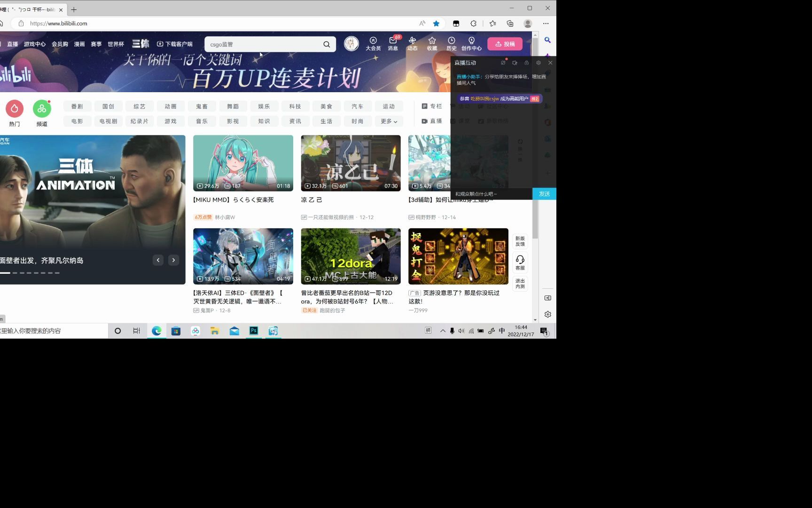Toggle Edge sidebar hide icon

[547, 298]
